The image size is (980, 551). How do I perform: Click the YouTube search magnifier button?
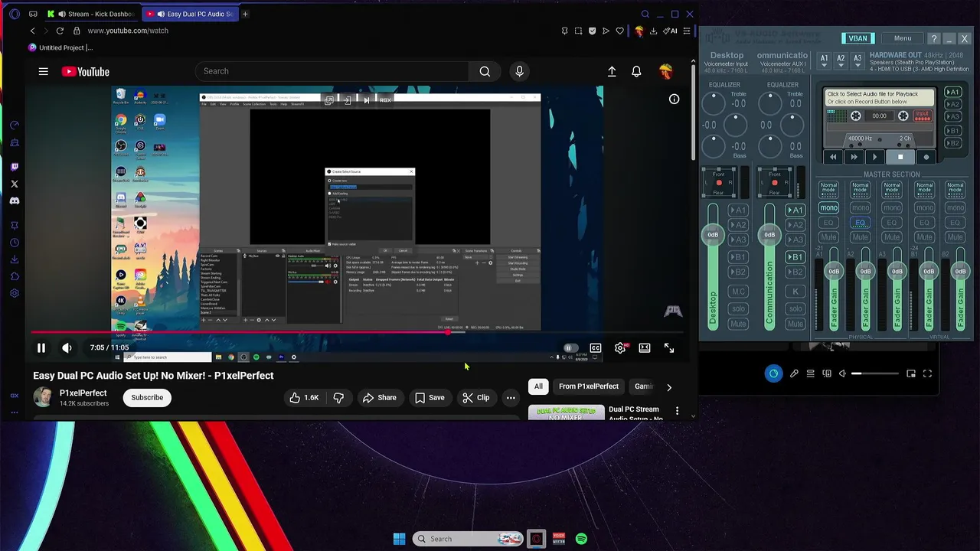(x=485, y=71)
